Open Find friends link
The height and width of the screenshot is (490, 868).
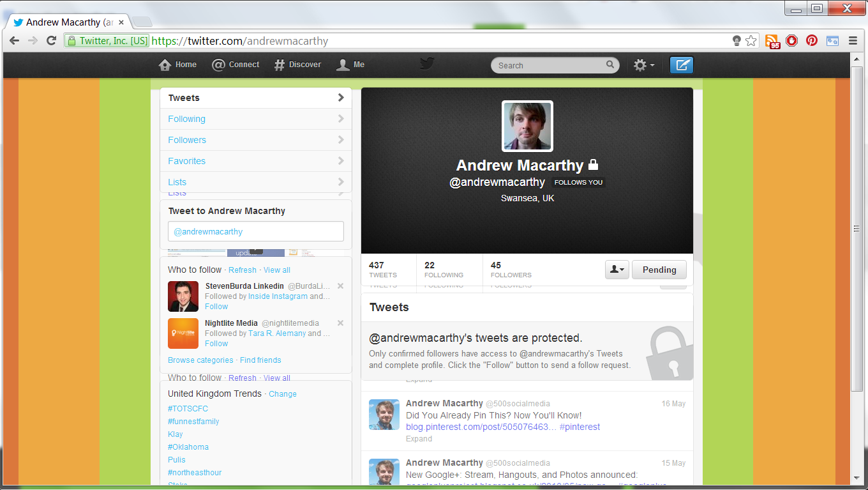pyautogui.click(x=260, y=360)
